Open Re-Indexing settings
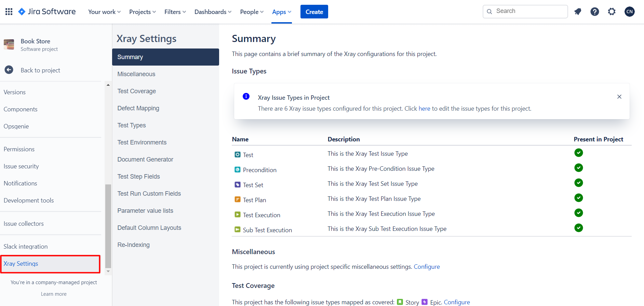Image resolution: width=644 pixels, height=306 pixels. tap(165, 245)
